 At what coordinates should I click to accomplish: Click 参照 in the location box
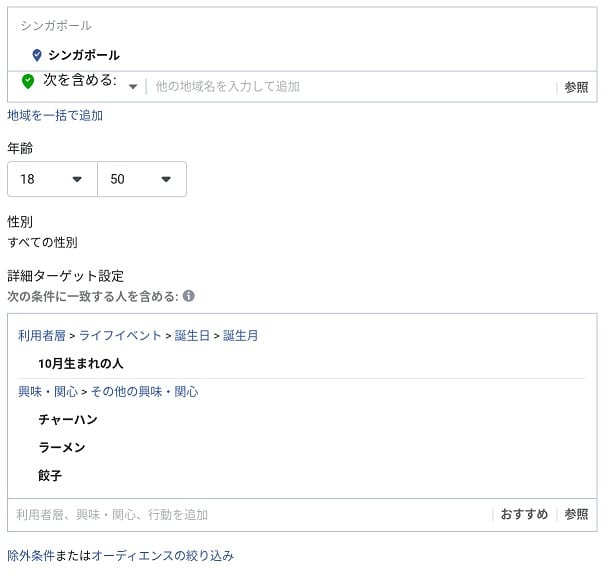[x=576, y=87]
